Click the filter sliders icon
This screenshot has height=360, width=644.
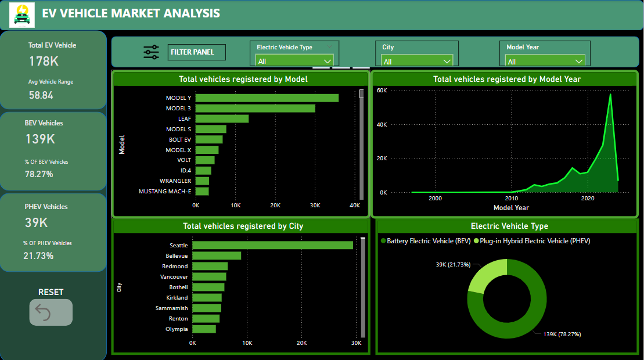tap(151, 52)
